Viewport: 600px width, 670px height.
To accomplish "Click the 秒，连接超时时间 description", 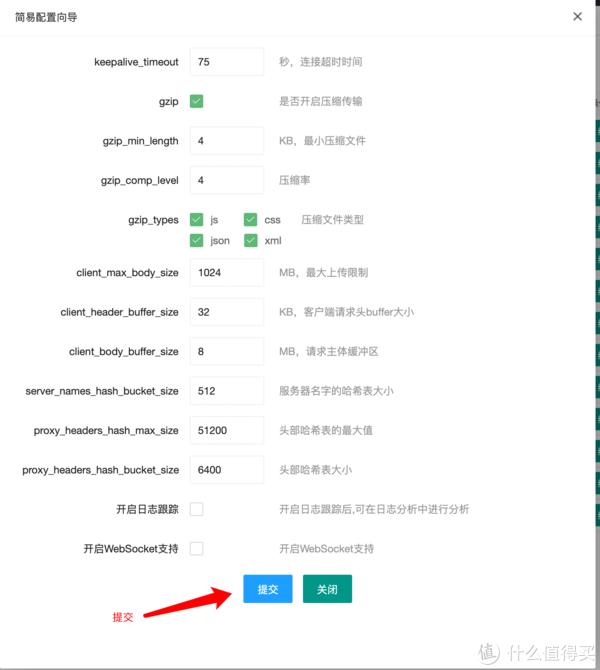I will (x=321, y=62).
